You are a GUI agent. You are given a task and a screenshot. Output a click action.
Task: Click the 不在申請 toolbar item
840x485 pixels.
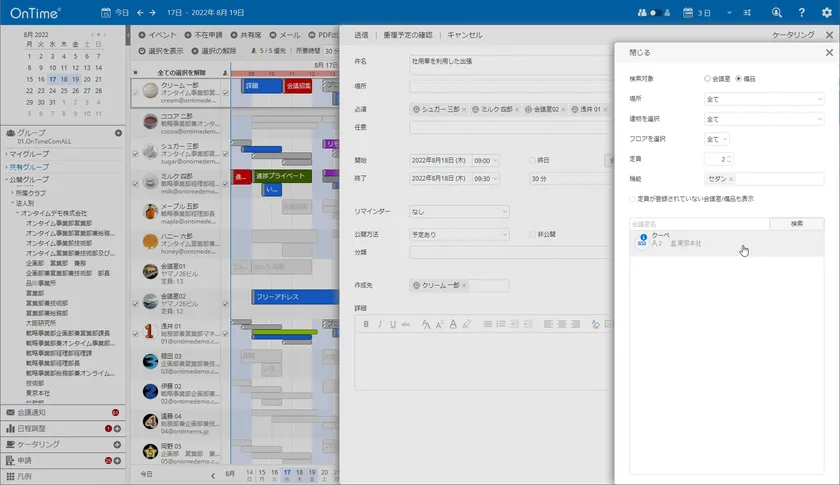point(204,35)
